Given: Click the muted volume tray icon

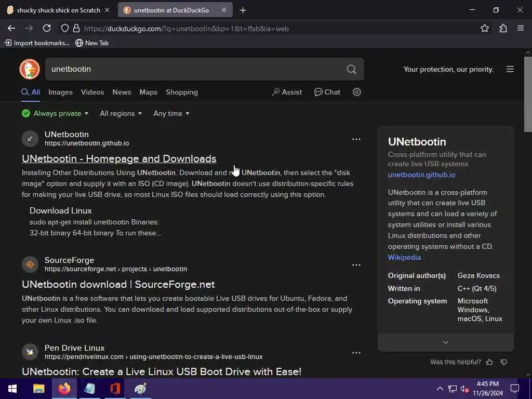Looking at the screenshot, I should pyautogui.click(x=464, y=389).
